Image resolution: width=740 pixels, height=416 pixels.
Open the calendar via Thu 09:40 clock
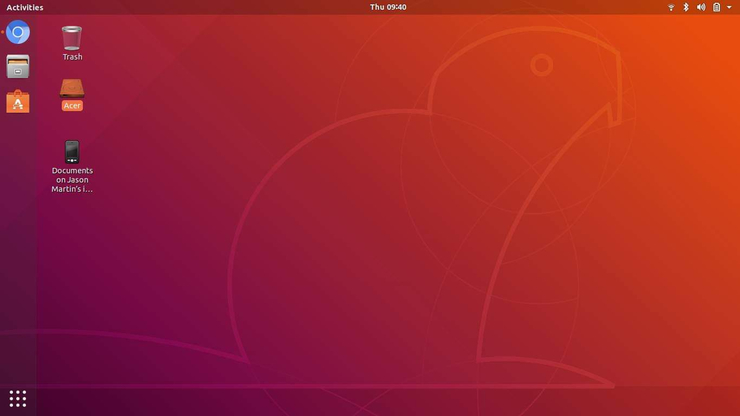388,7
